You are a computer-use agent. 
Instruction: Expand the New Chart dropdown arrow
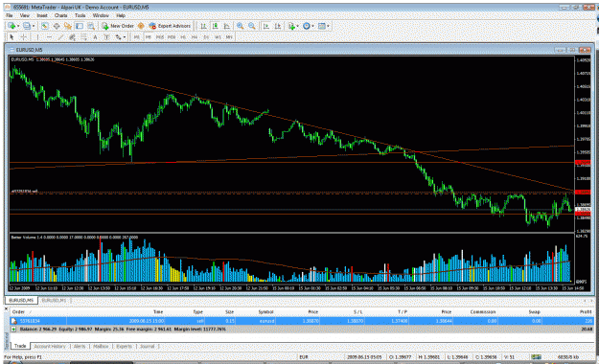pyautogui.click(x=18, y=26)
